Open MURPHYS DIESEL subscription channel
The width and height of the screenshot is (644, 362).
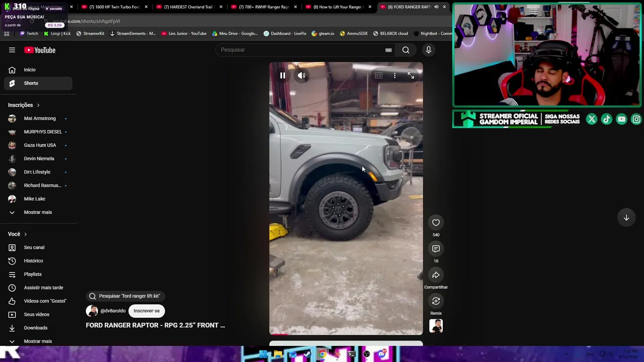tap(38, 132)
